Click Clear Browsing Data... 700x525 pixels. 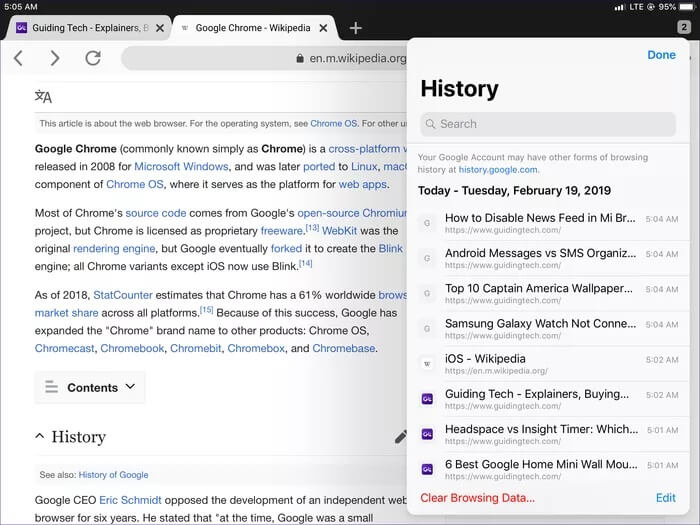[477, 498]
